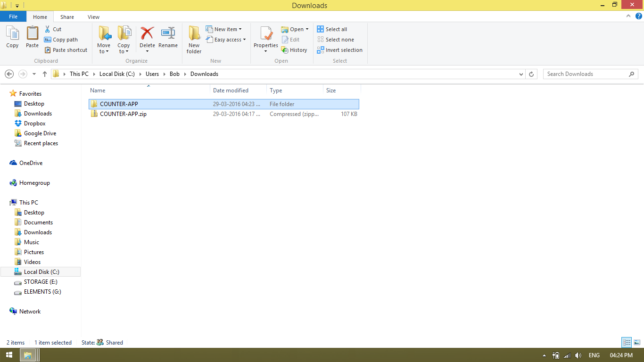Switch to the Home ribbon tab
This screenshot has height=362, width=644.
pos(40,17)
